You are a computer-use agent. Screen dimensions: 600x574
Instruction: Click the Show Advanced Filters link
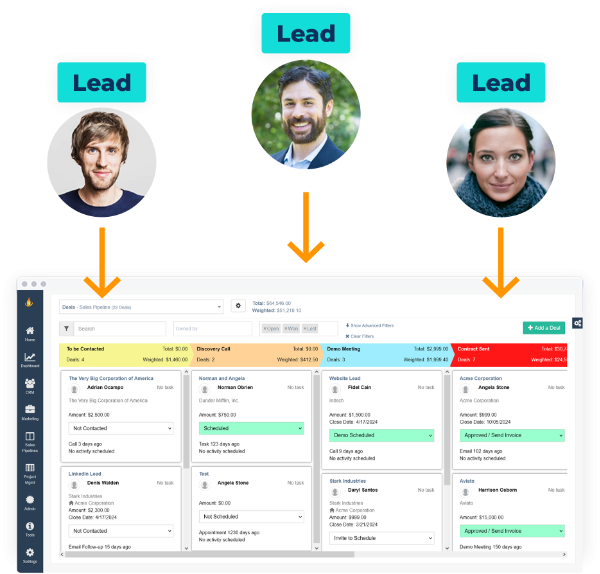371,325
